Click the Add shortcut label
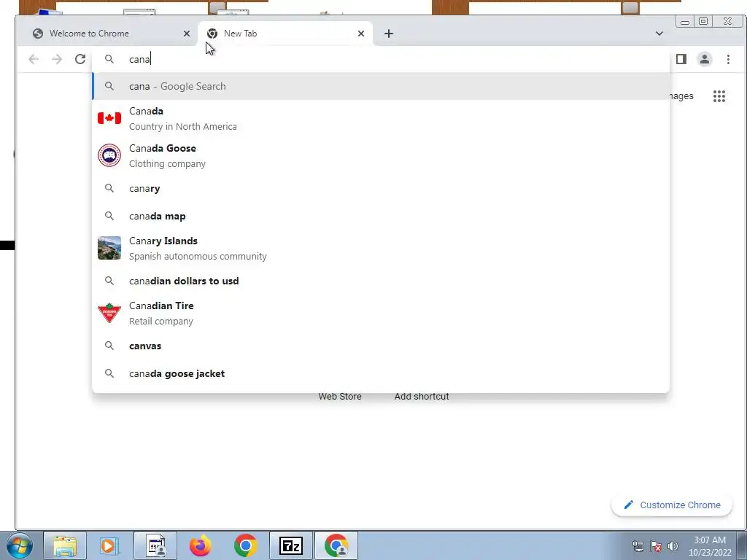Screen dimensions: 747x560 click(422, 396)
